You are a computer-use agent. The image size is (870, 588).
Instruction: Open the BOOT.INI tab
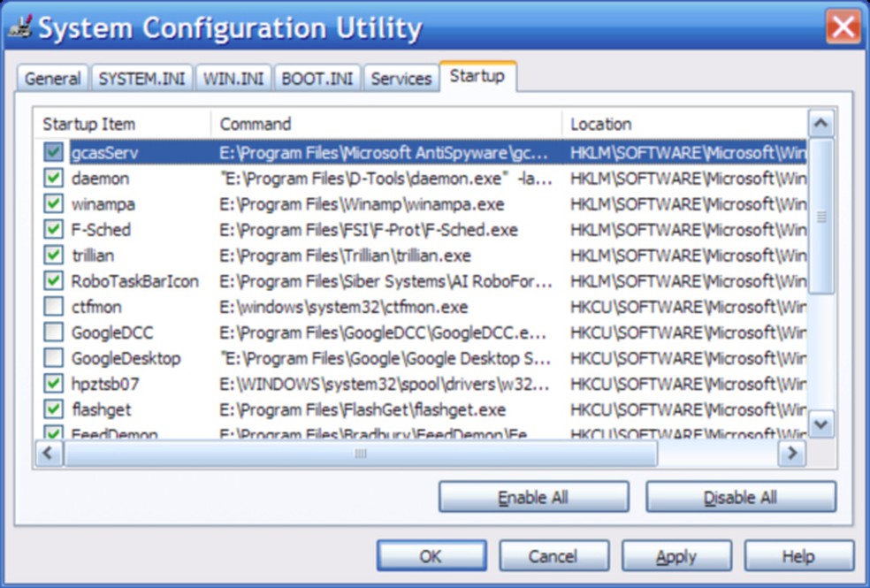317,79
